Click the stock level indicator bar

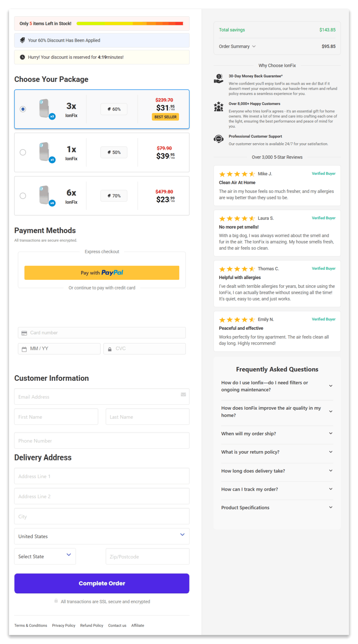[130, 23]
